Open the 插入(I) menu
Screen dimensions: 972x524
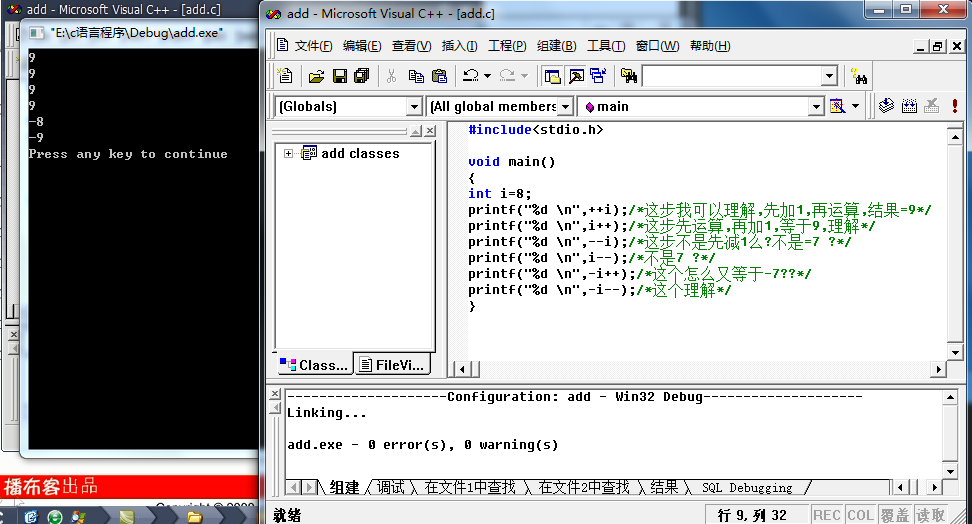[x=459, y=46]
